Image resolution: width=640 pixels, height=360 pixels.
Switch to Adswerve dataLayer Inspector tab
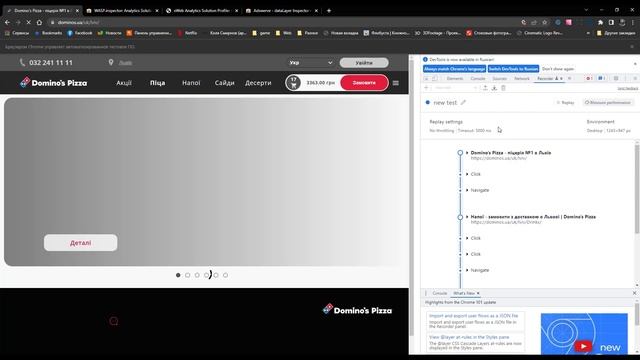coord(282,11)
